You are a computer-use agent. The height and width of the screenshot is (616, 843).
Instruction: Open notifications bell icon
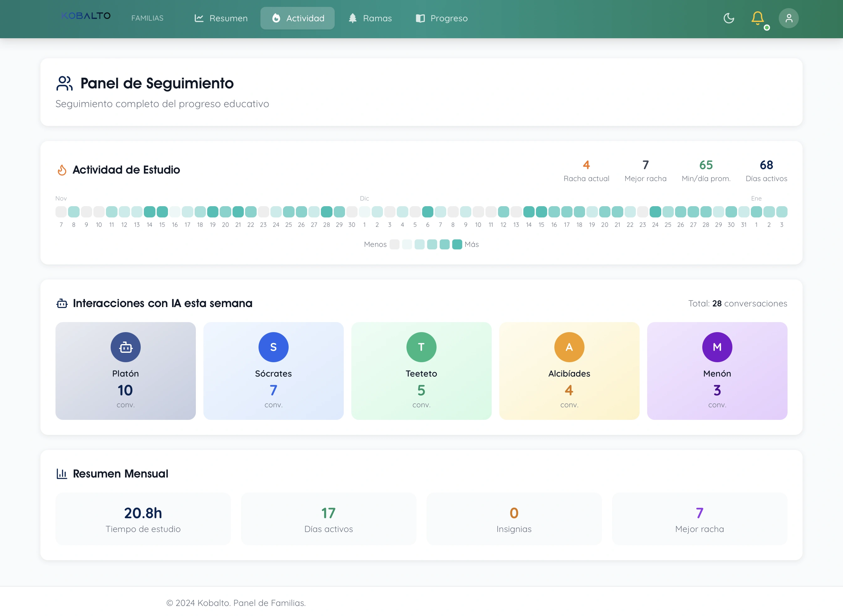757,18
